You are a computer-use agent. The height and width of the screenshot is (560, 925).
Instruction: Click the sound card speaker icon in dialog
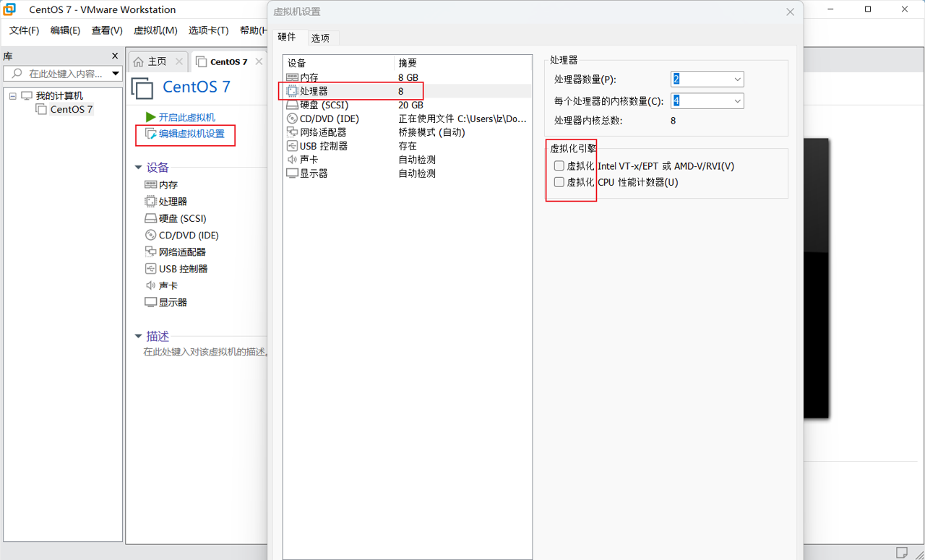292,160
